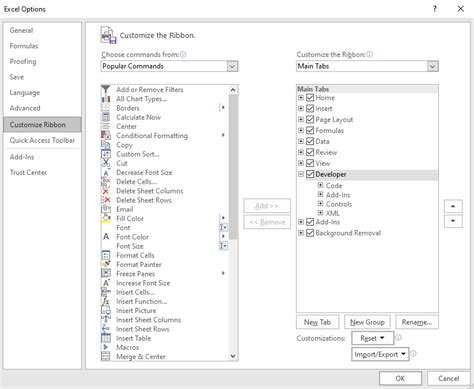The width and height of the screenshot is (474, 389).
Task: Click the help question mark in title bar
Action: tap(435, 9)
